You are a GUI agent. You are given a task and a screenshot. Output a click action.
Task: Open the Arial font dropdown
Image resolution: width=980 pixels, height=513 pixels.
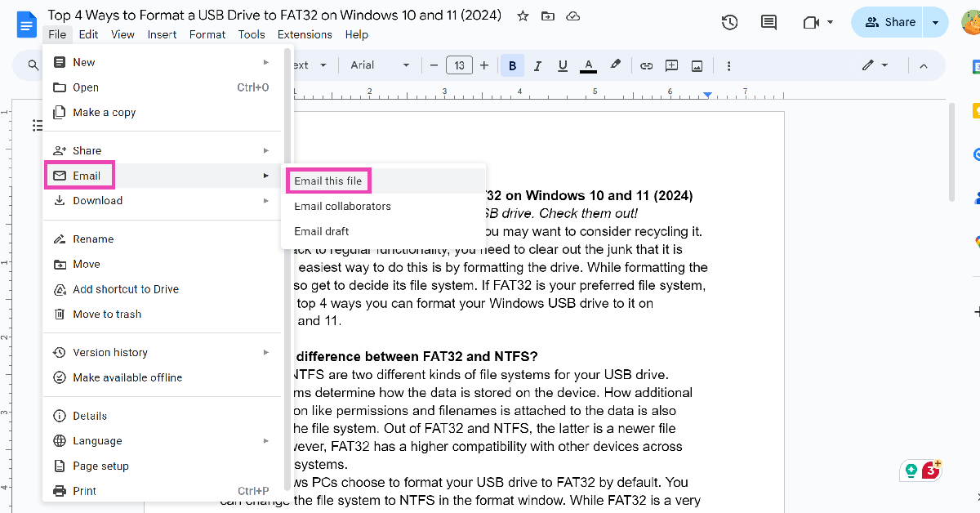click(381, 65)
